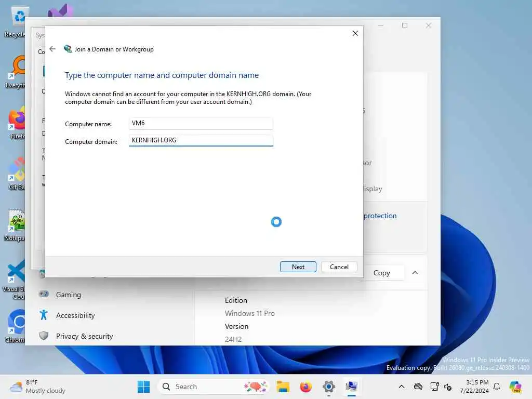Click the Computer domain input field

(201, 140)
